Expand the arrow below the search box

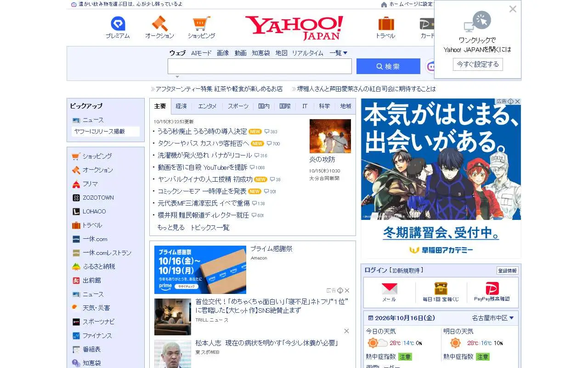(177, 77)
